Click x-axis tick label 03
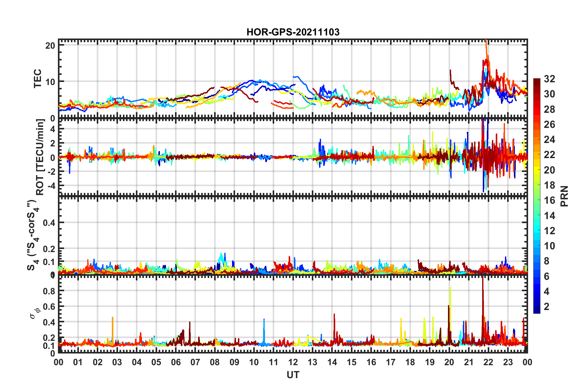 [117, 362]
